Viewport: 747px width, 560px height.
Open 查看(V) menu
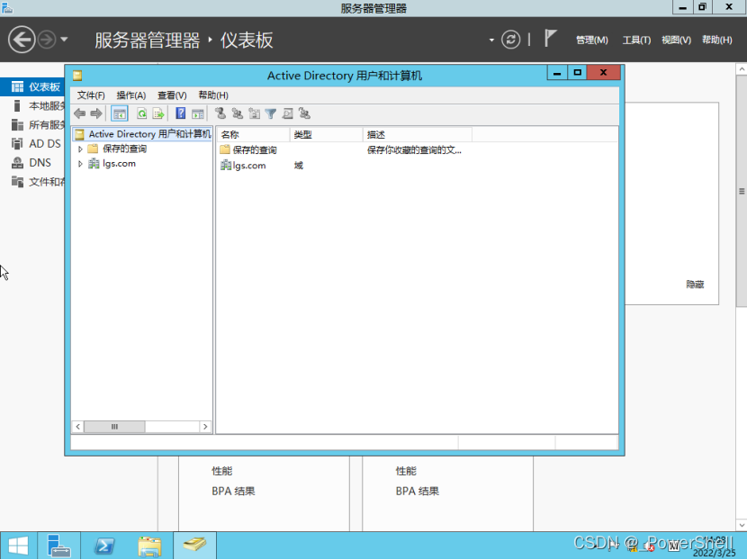point(172,95)
